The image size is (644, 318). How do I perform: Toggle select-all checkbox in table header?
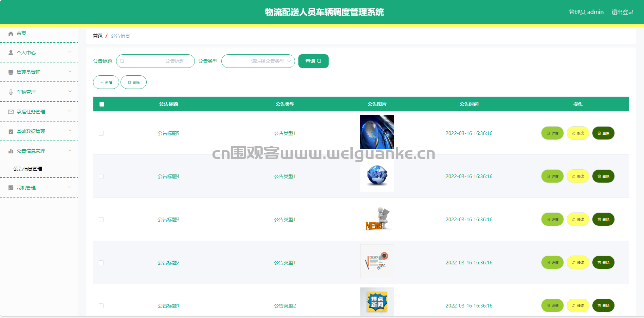click(102, 104)
